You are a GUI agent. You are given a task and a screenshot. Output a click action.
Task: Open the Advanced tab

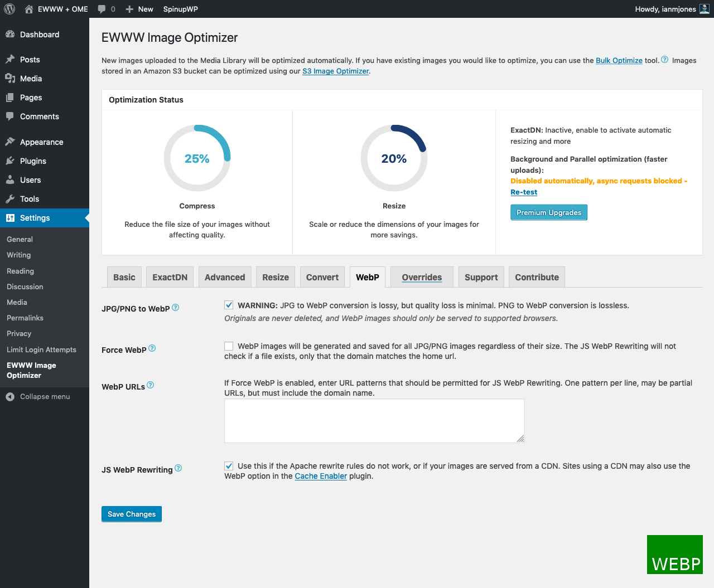225,277
